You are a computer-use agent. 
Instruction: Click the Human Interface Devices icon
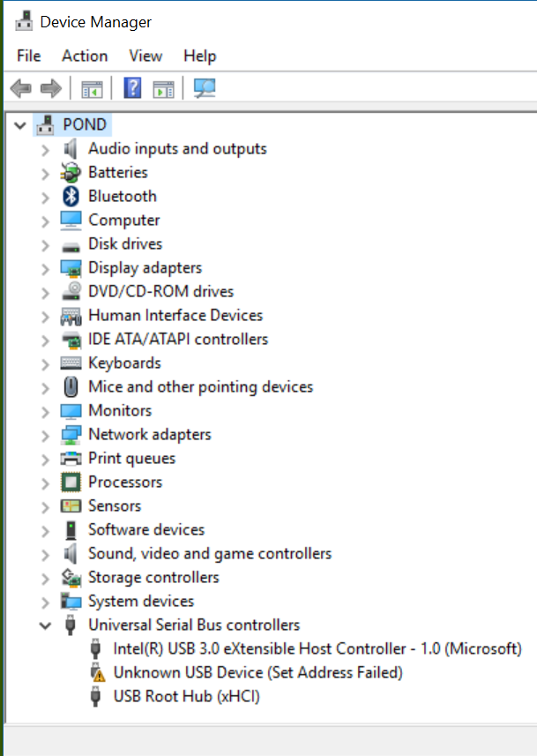click(71, 316)
